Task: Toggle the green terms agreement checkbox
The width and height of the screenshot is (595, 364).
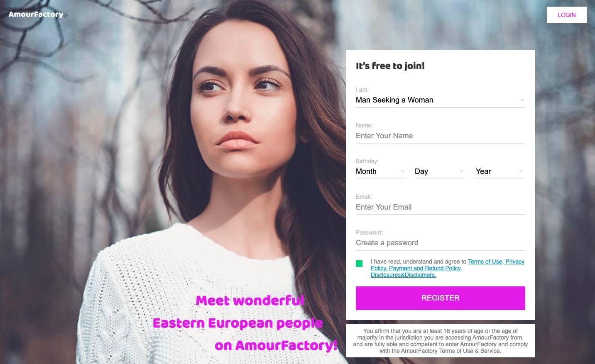Action: (359, 263)
